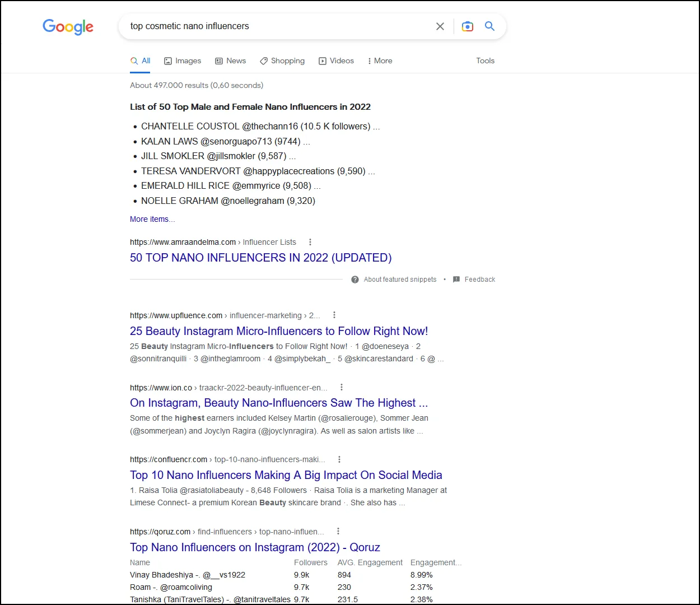
Task: Switch to the News tab
Action: [x=231, y=61]
